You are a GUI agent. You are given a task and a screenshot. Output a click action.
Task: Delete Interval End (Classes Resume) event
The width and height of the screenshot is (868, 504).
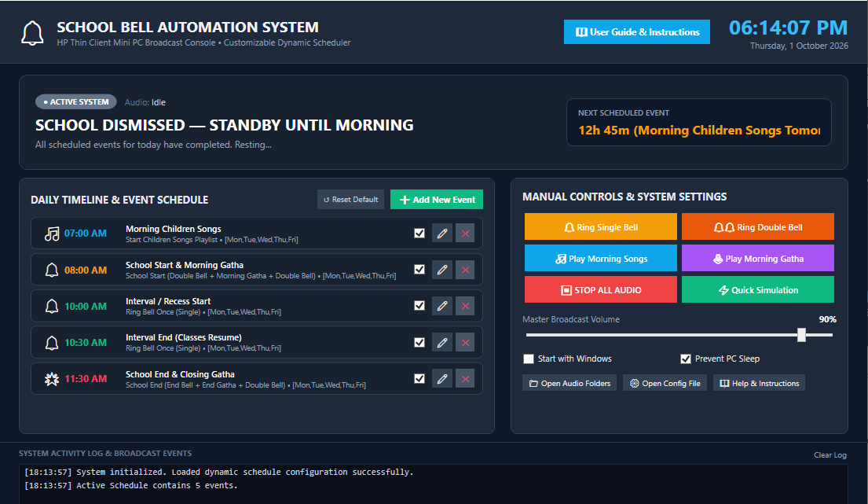tap(465, 342)
